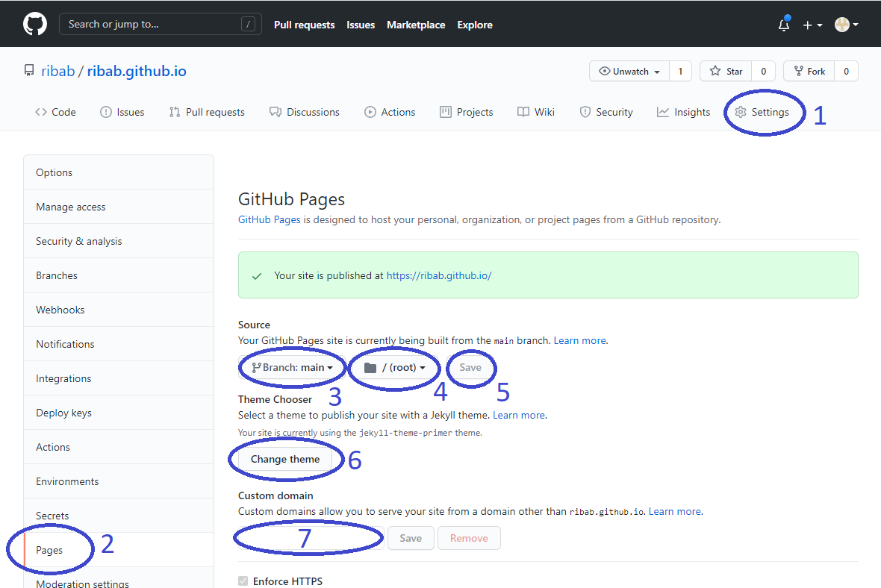
Task: Select Branches in sidebar
Action: 119,275
